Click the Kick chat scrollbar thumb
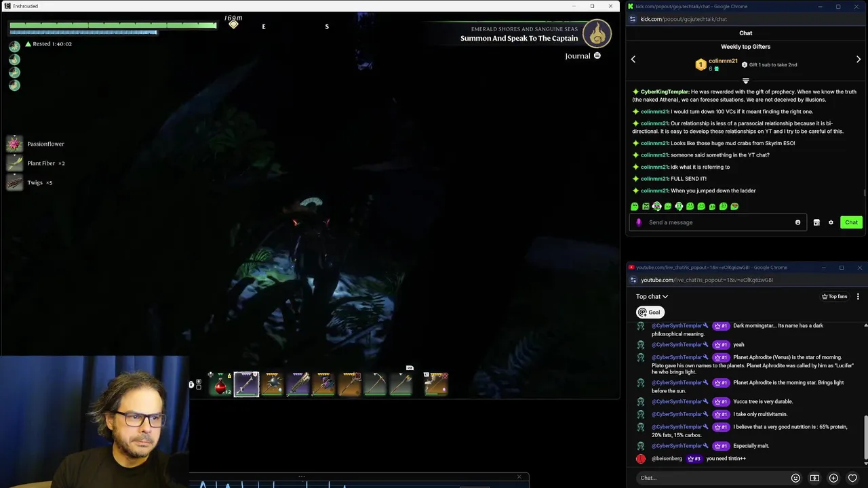 point(865,193)
